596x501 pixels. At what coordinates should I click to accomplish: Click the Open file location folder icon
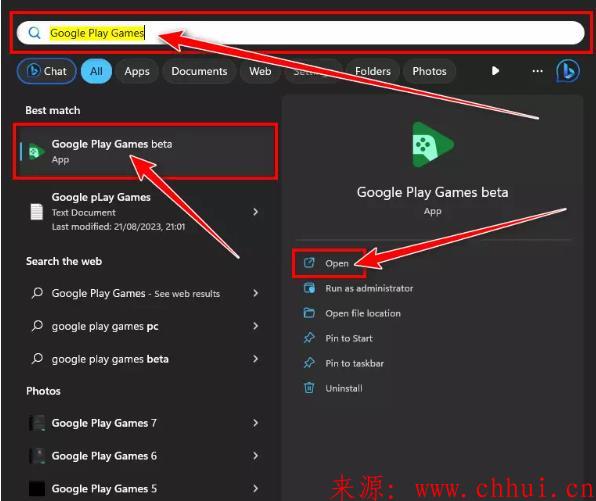(x=309, y=313)
